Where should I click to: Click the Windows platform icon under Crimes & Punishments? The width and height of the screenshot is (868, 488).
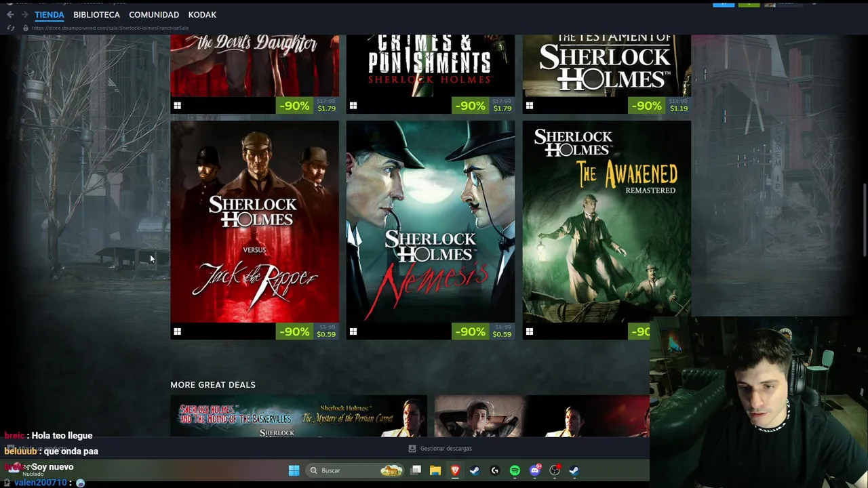[x=353, y=106]
